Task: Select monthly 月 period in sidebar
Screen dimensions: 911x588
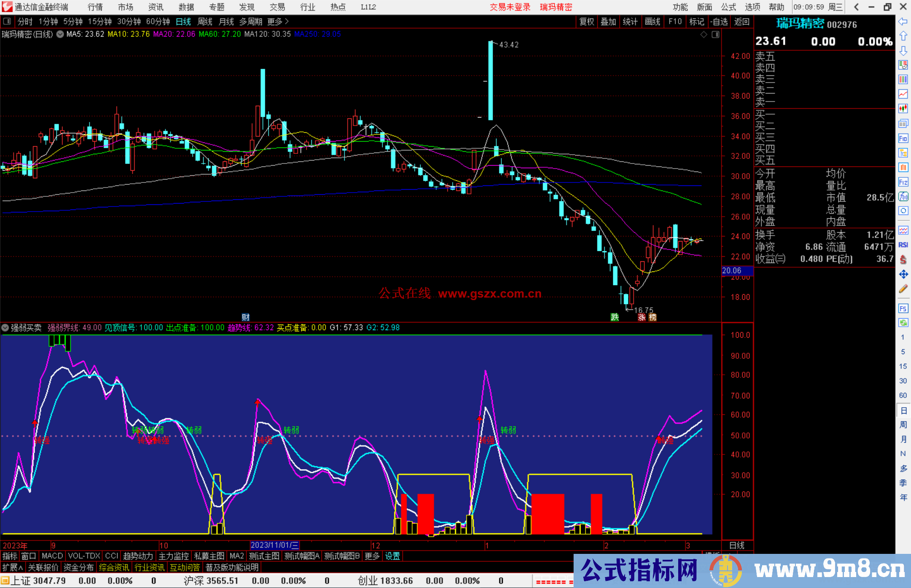Action: (903, 439)
